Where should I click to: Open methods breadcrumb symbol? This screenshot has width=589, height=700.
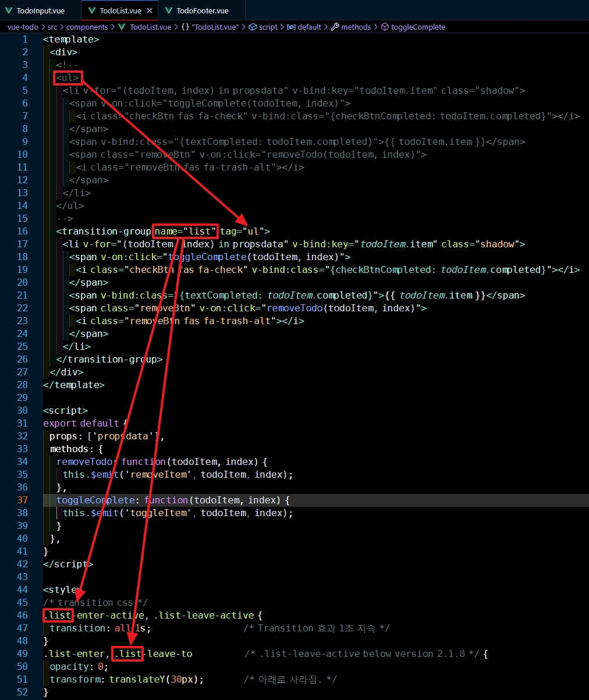(x=356, y=27)
